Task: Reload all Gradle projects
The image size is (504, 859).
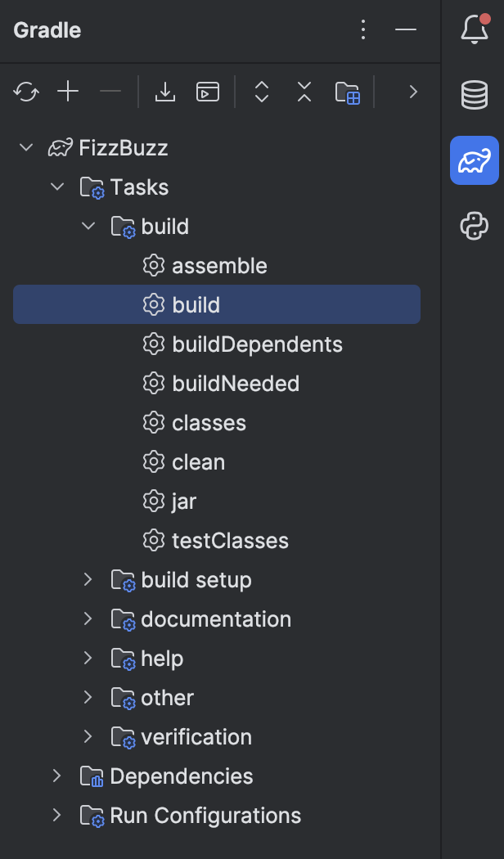Action: [25, 92]
